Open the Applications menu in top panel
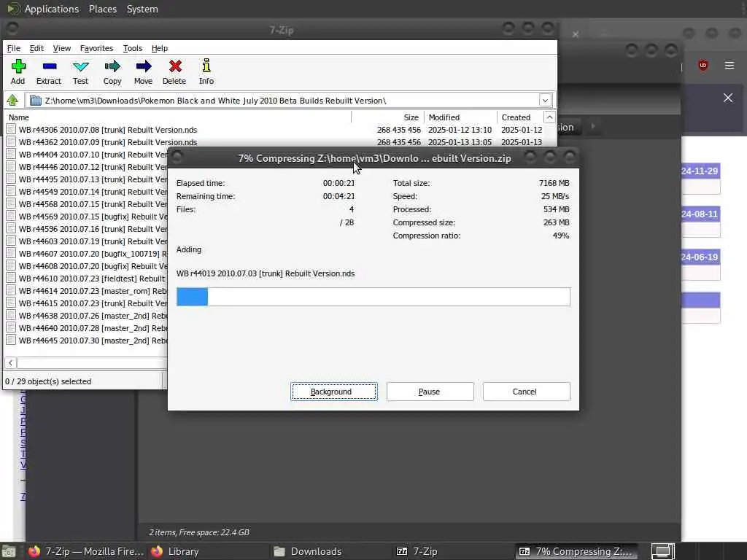The height and width of the screenshot is (560, 747). tap(52, 9)
